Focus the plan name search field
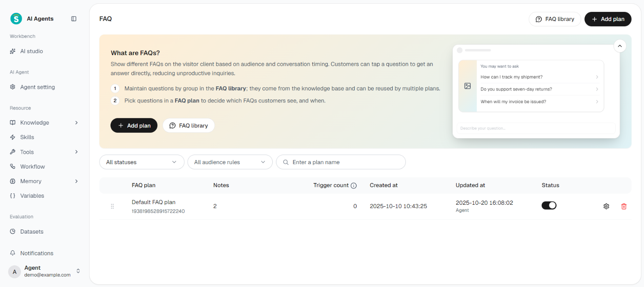 (x=341, y=162)
